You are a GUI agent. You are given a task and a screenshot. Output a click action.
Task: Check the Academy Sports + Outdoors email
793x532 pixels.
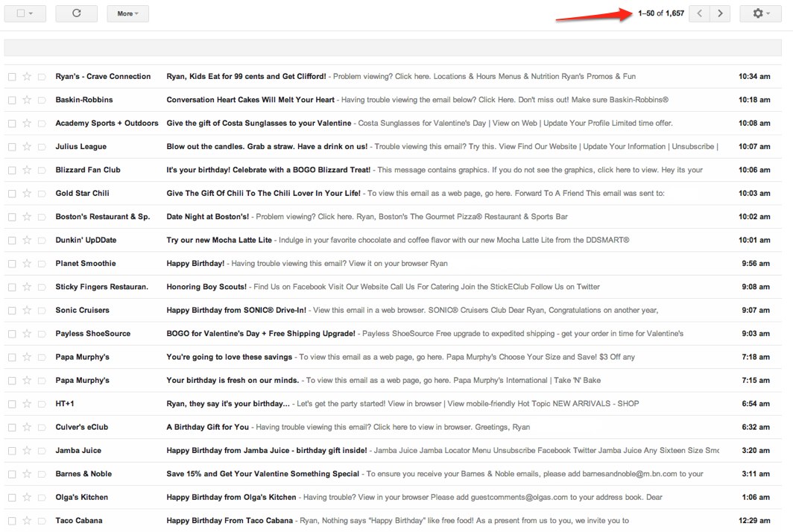(x=12, y=124)
